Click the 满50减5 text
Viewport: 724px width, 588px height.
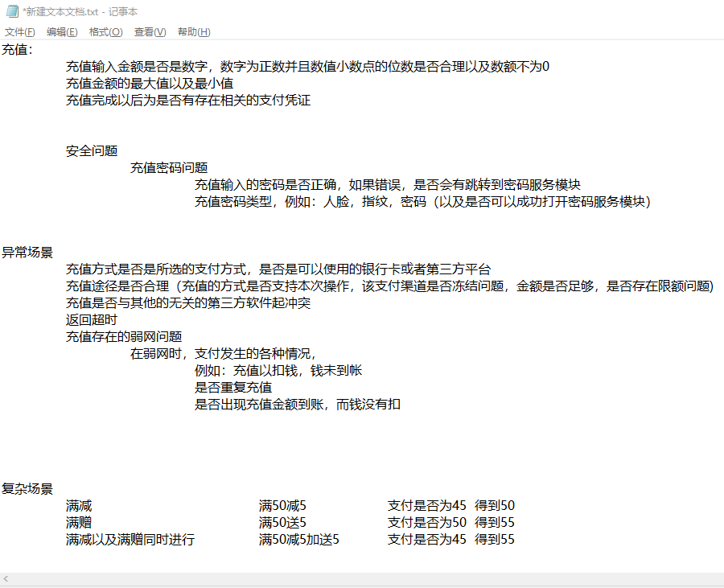[281, 505]
